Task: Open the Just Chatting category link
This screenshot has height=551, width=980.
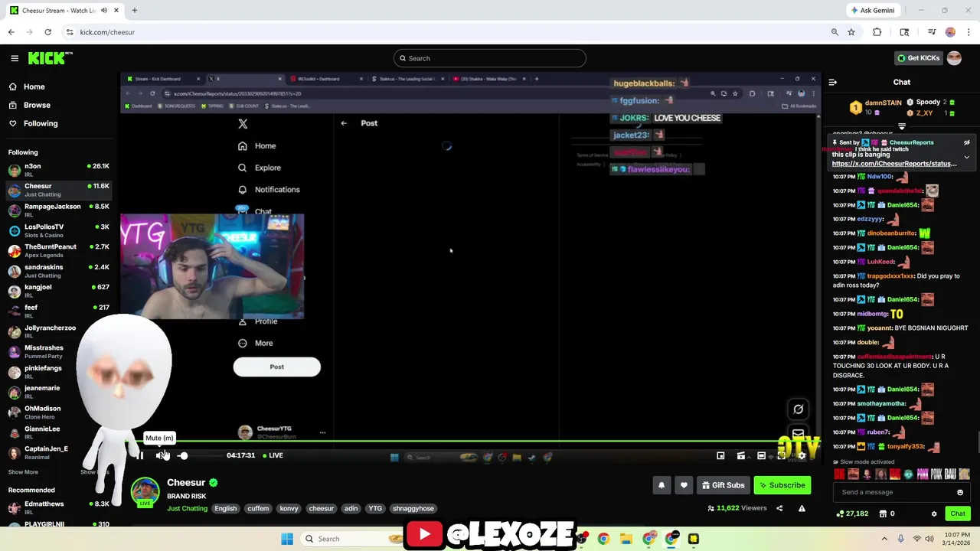Action: [187, 508]
